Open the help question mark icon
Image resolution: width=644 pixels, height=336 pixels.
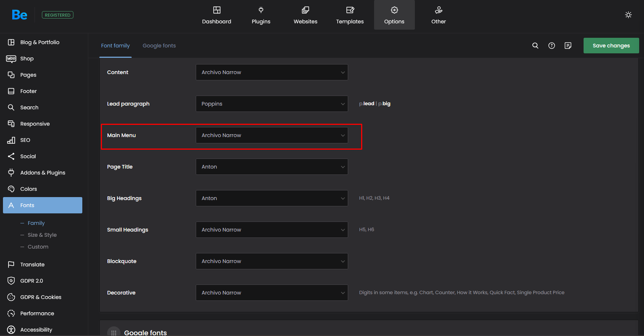click(551, 46)
